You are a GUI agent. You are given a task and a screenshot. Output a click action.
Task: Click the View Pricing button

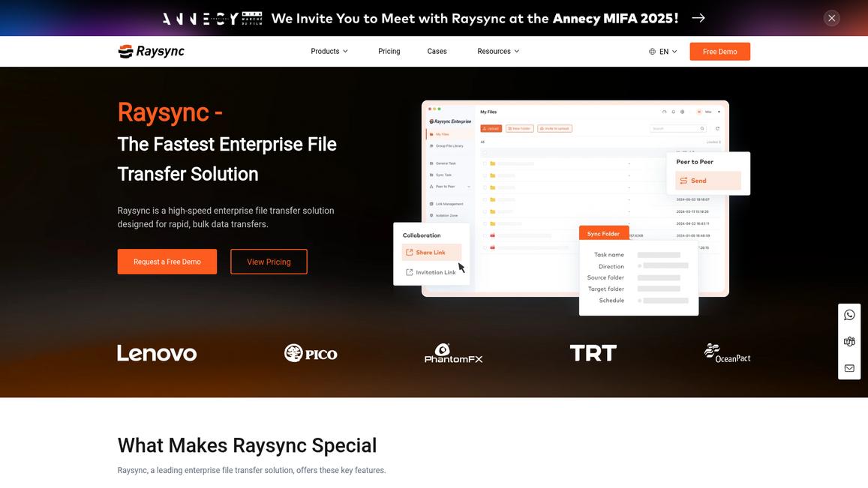click(269, 262)
